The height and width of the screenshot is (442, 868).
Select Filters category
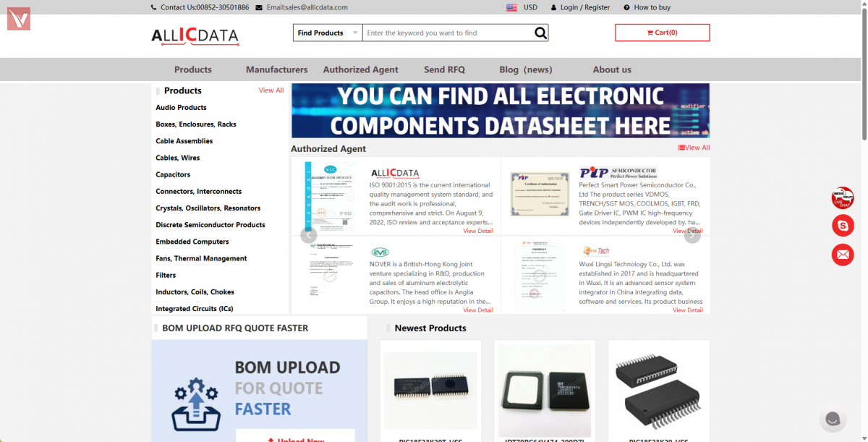(x=166, y=275)
